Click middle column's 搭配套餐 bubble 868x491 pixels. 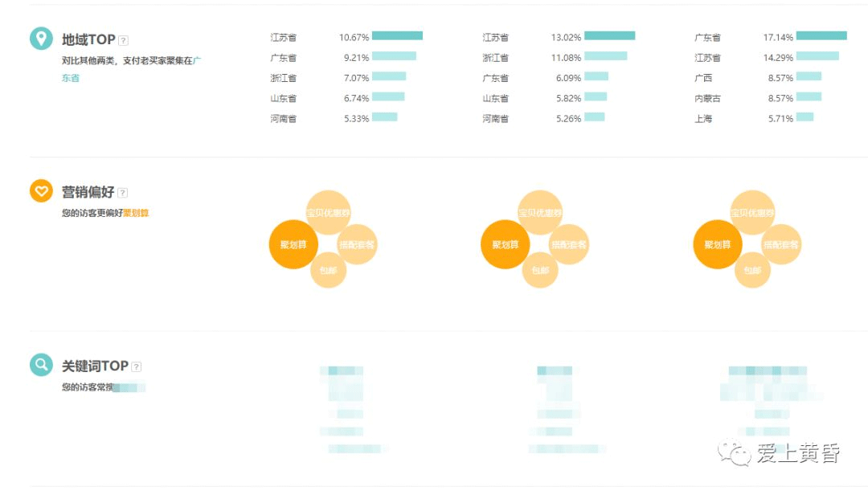click(x=569, y=244)
